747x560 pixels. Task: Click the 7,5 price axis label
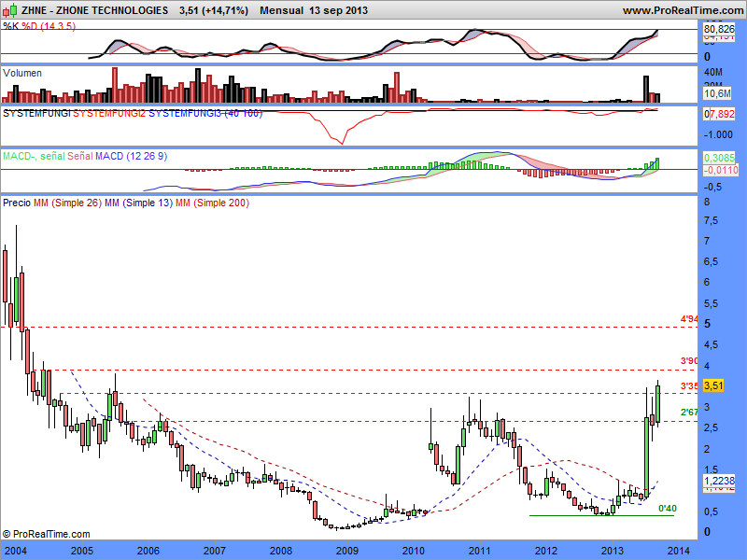(x=711, y=220)
